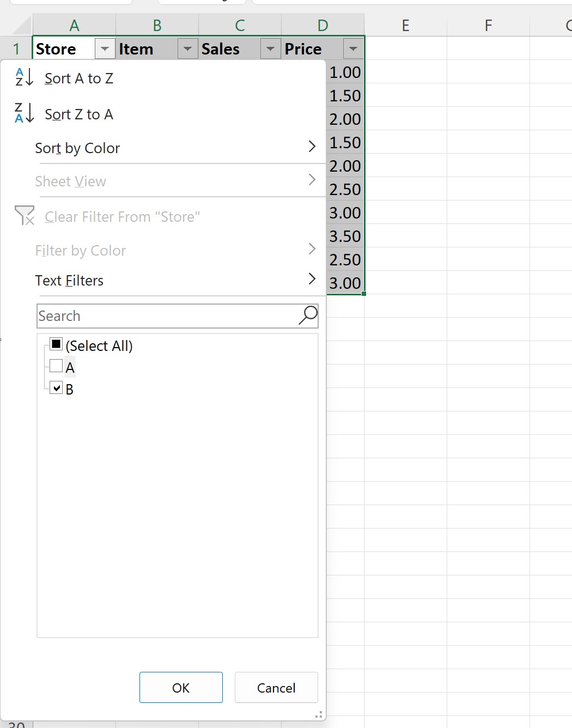Select the column E header
Viewport: 572px width, 728px height.
405,25
